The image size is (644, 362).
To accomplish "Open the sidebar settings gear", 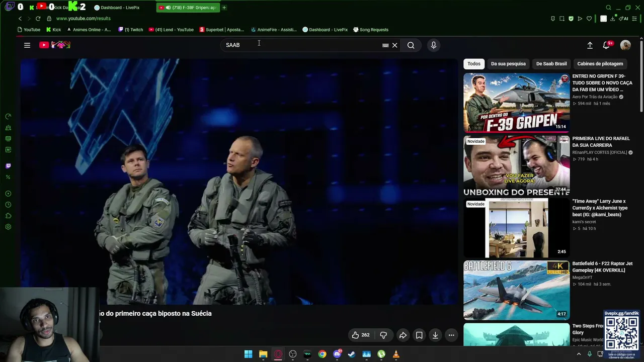I will (8, 227).
